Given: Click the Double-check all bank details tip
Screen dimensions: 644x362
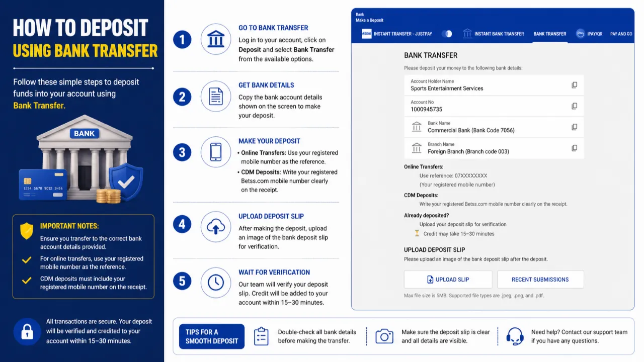Looking at the screenshot, I should click(x=317, y=336).
